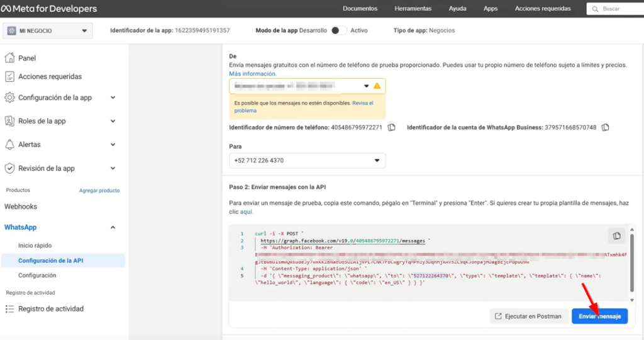Screen dimensions: 644x340
Task: Click the Acciones requeridas checklist icon
Action: pos(9,76)
